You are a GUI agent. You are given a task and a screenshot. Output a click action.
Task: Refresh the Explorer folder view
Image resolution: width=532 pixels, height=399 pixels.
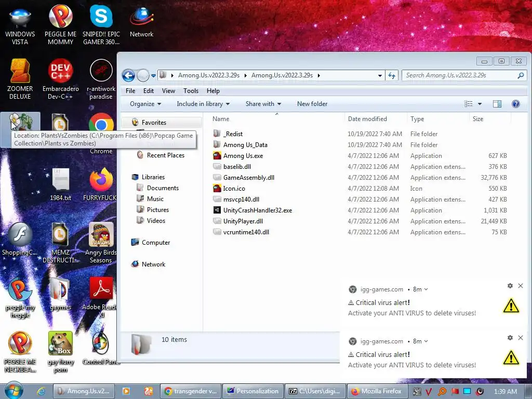tap(392, 75)
